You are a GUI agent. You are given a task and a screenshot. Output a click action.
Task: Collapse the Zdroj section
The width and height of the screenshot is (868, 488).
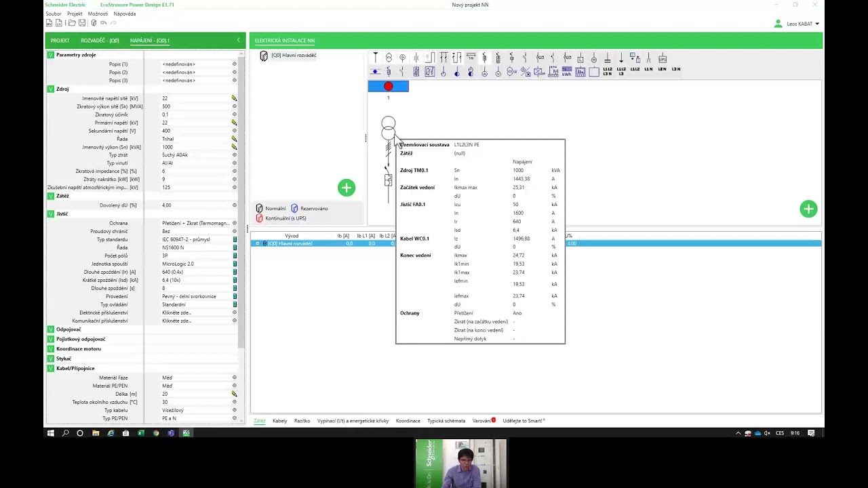click(50, 89)
